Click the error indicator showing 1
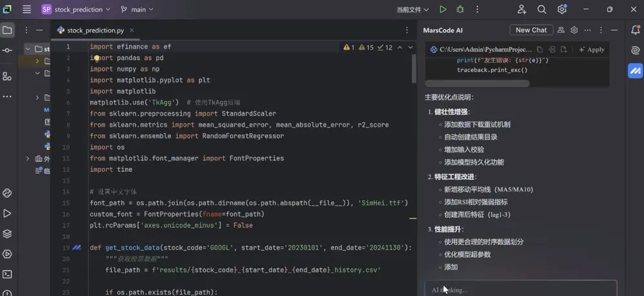Image resolution: width=644 pixels, height=296 pixels. (x=348, y=48)
